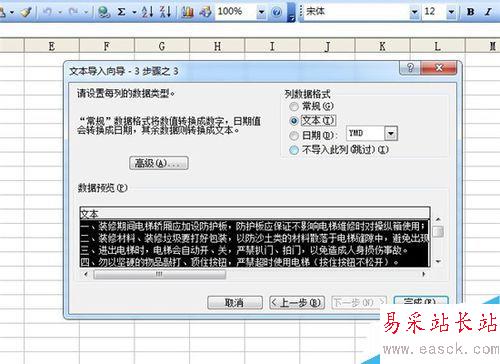Click preview vertical scrollbar down arrow

click(438, 262)
